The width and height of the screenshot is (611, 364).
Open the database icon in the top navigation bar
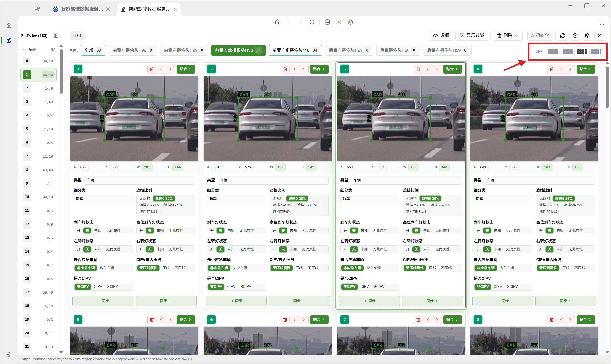(327, 22)
